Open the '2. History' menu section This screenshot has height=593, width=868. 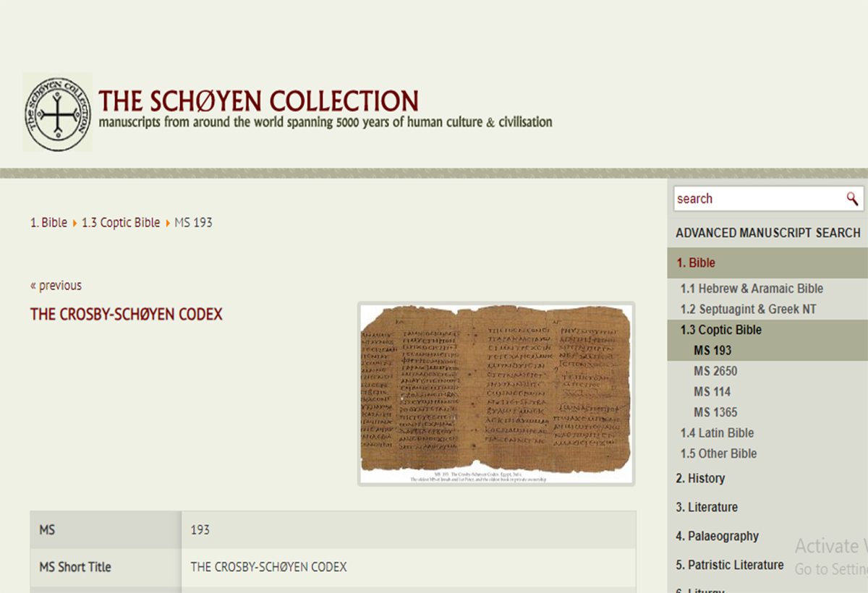click(x=700, y=479)
